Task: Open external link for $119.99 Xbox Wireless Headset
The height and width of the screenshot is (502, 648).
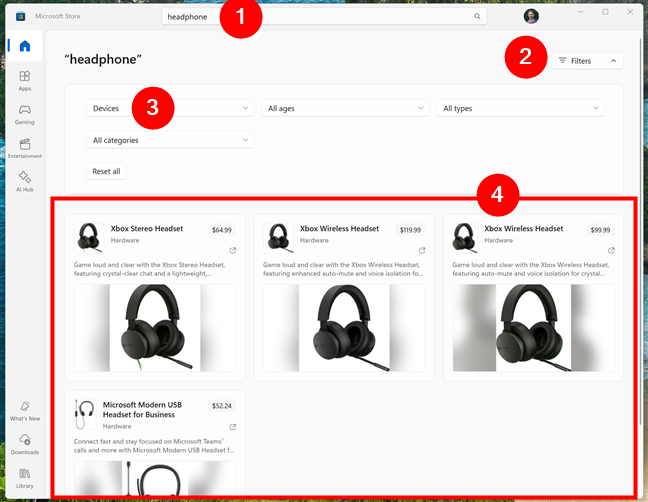Action: coord(422,250)
